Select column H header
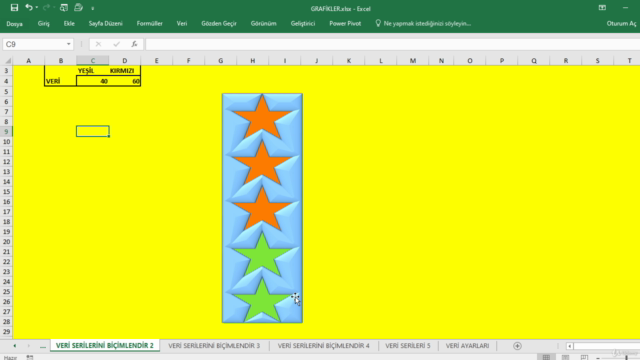Viewport: 640px width, 360px height. pyautogui.click(x=253, y=61)
